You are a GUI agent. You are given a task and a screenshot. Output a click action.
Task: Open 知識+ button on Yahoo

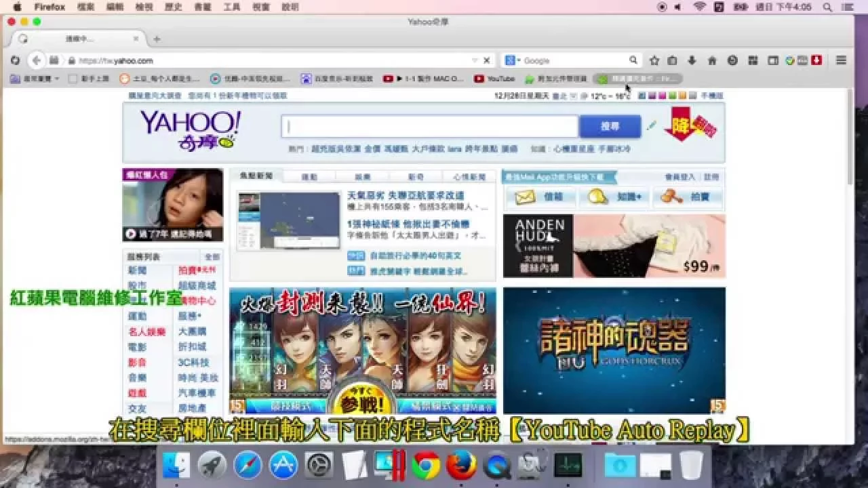pyautogui.click(x=614, y=197)
